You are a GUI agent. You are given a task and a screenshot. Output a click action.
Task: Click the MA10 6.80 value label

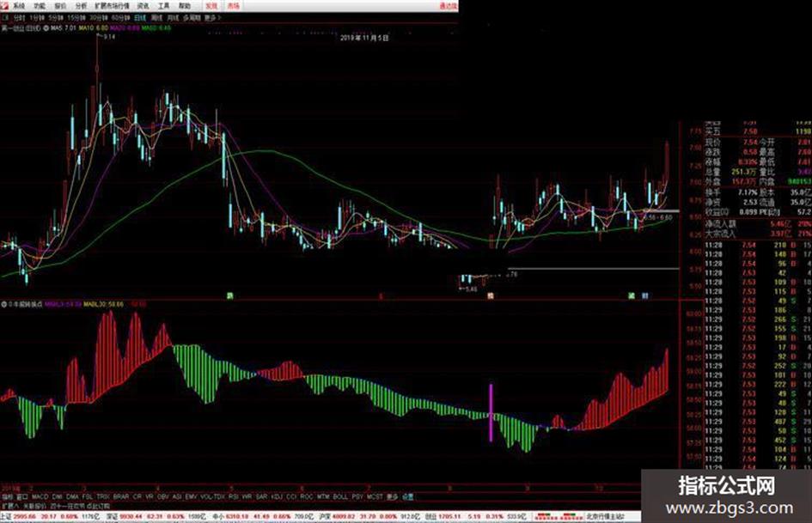point(93,28)
